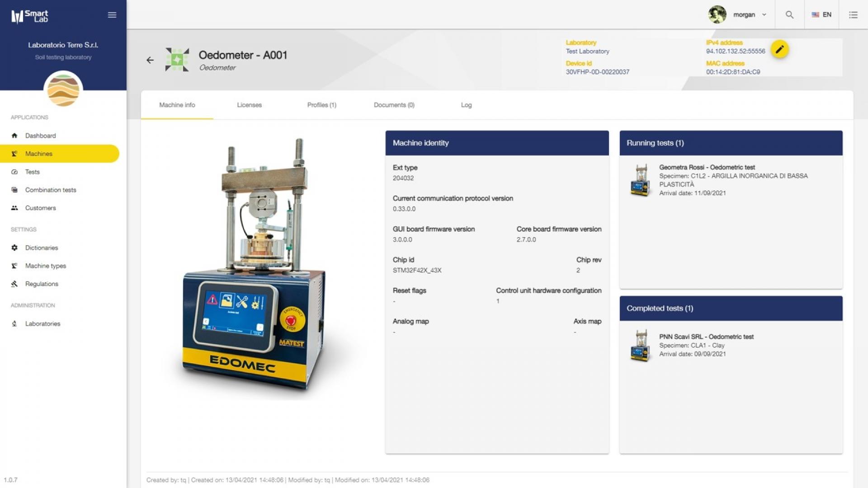Switch to the Licenses tab
Viewport: 868px width, 488px height.
point(249,105)
